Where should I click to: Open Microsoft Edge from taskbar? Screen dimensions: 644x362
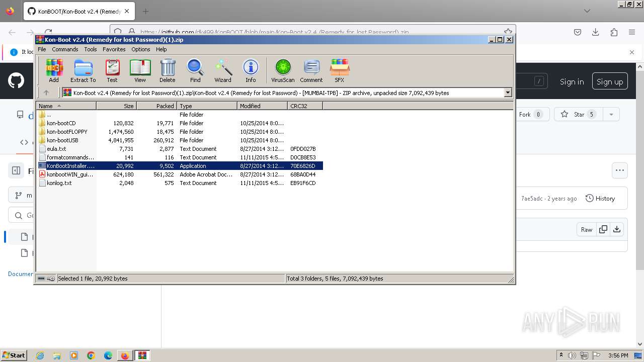(108, 355)
